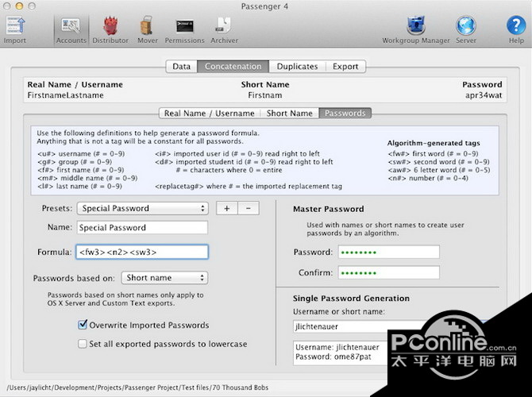Screen dimensions: 532x397
Task: Launch Workgroup Manager from toolbar
Action: (x=415, y=30)
